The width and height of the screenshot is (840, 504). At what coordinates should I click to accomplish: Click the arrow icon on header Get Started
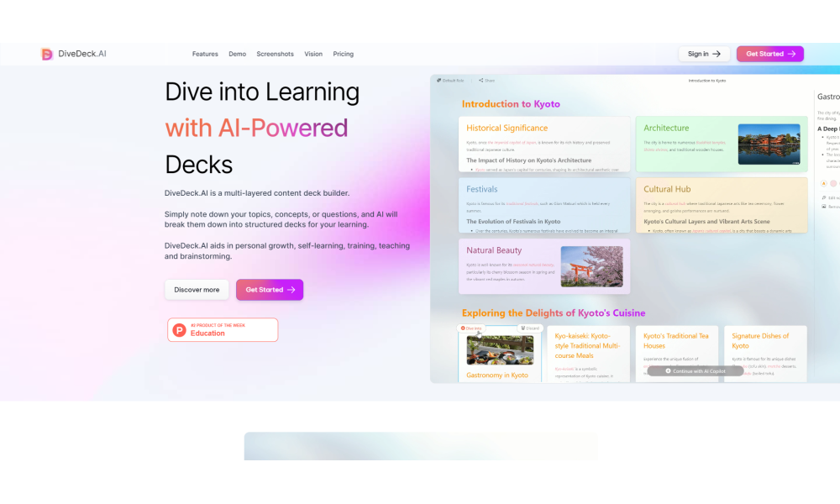[791, 54]
